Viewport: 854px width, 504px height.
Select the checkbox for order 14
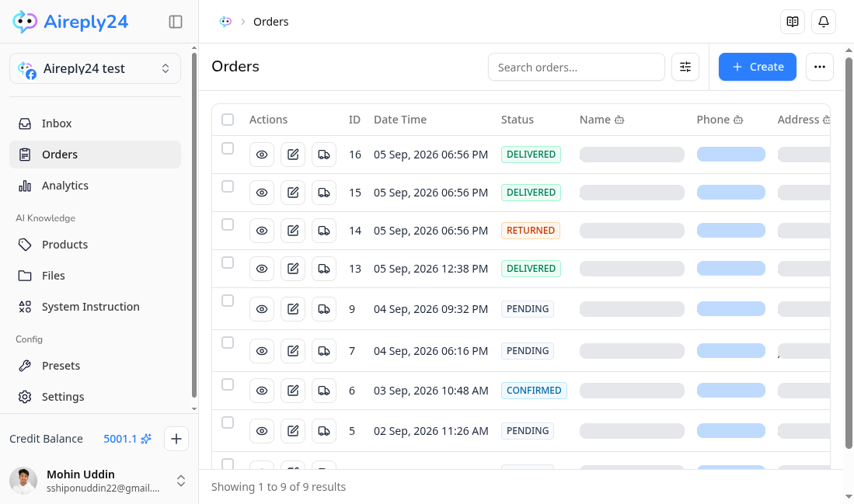[228, 224]
